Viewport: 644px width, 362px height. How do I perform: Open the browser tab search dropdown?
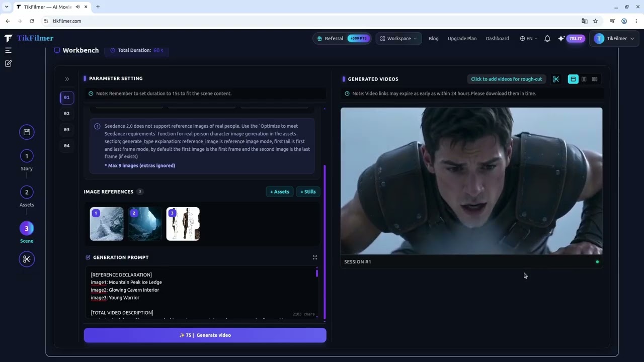pyautogui.click(x=7, y=7)
